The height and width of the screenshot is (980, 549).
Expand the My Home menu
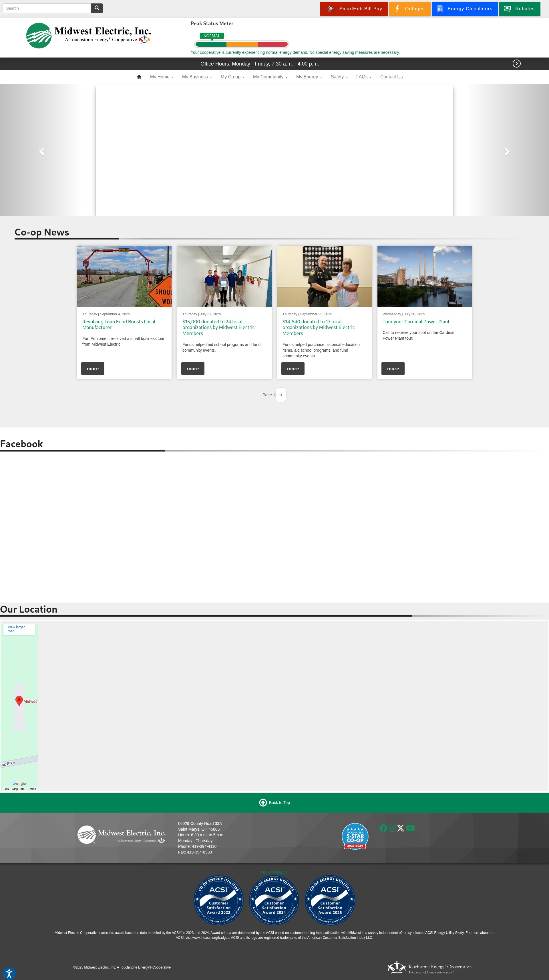[162, 77]
